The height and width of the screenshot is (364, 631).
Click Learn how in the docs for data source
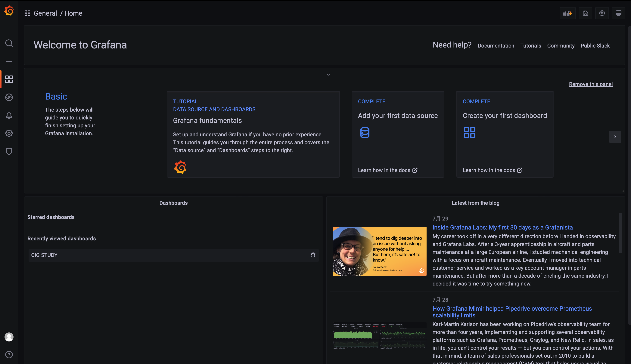(387, 170)
